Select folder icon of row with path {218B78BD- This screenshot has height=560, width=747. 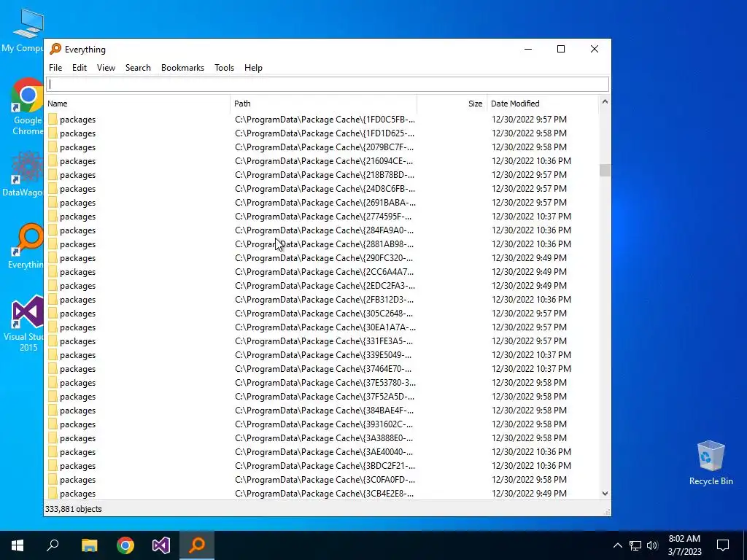(x=53, y=175)
